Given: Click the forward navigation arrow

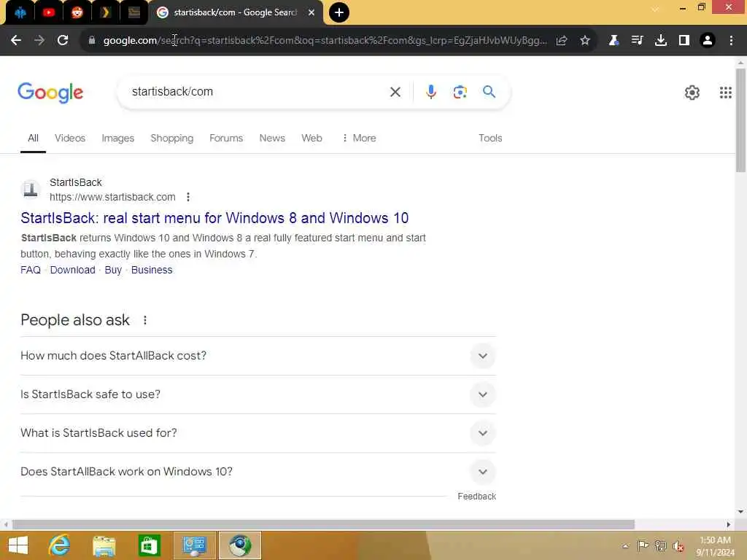Looking at the screenshot, I should click(x=39, y=41).
